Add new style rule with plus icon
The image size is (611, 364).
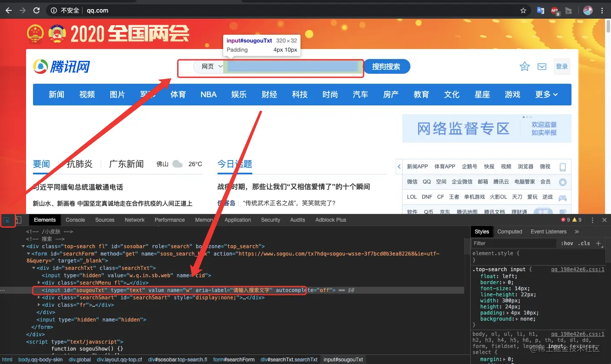tap(598, 243)
